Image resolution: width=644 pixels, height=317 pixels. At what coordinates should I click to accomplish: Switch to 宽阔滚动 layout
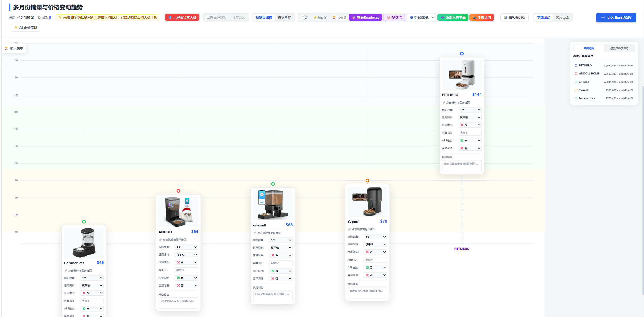pyautogui.click(x=543, y=17)
